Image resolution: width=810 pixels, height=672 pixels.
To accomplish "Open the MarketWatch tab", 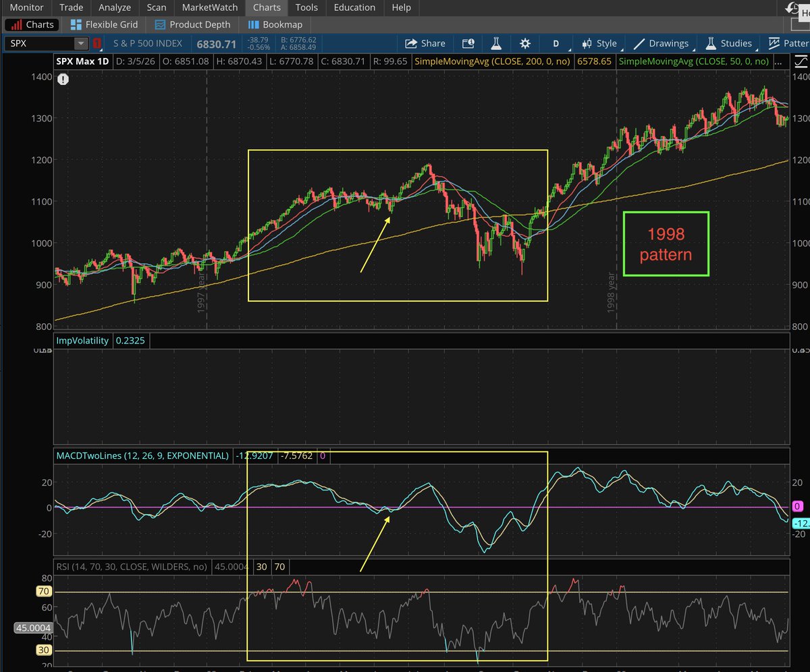I will coord(209,7).
